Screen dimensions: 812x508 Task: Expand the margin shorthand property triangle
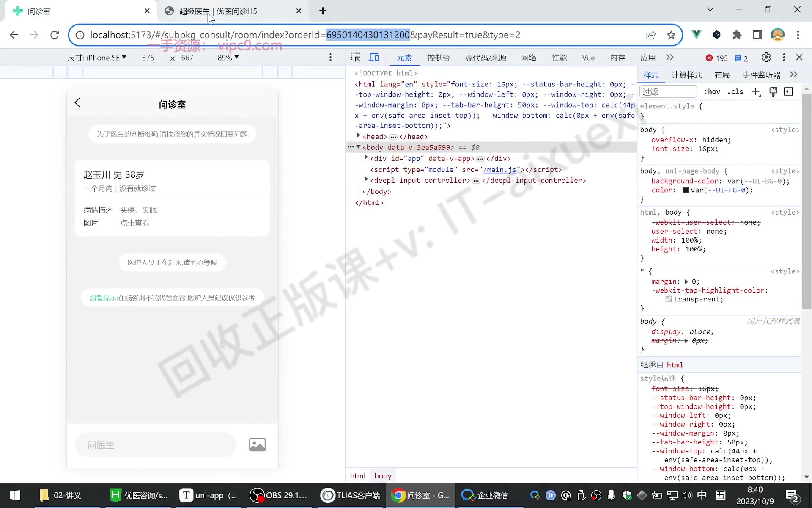pyautogui.click(x=686, y=282)
